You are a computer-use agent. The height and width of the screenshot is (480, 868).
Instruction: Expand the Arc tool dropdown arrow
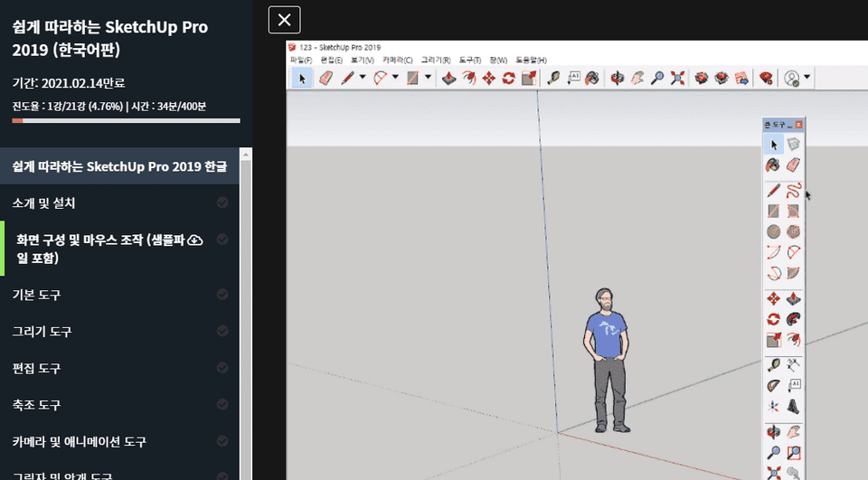pyautogui.click(x=395, y=77)
